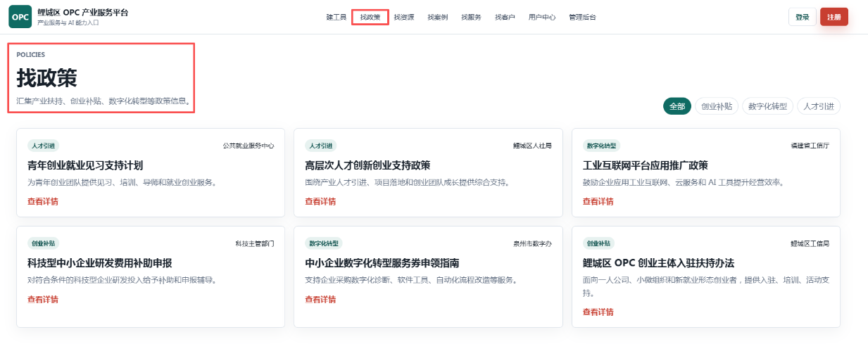Click the title 中小企业数字化转型服务券申领指南
This screenshot has height=351, width=868.
tap(382, 263)
